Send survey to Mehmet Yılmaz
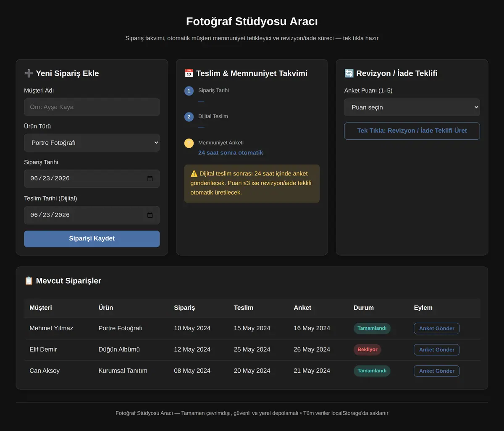The height and width of the screenshot is (431, 504). point(436,329)
